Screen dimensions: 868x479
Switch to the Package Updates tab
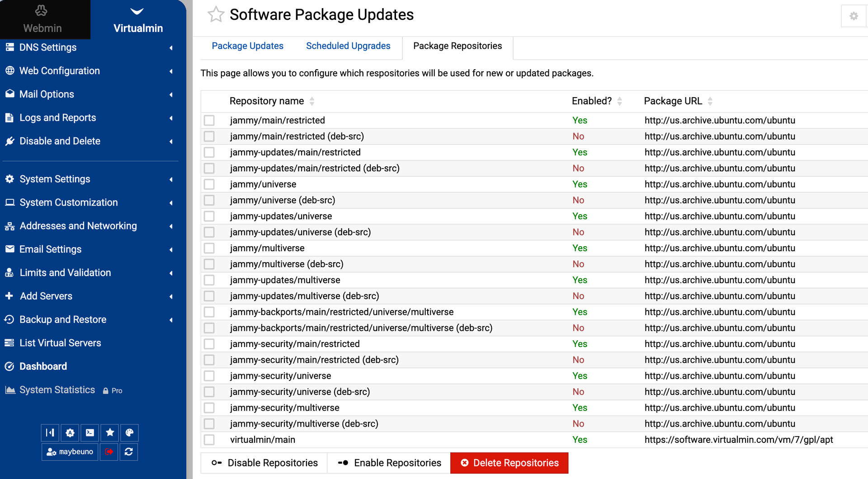click(247, 46)
